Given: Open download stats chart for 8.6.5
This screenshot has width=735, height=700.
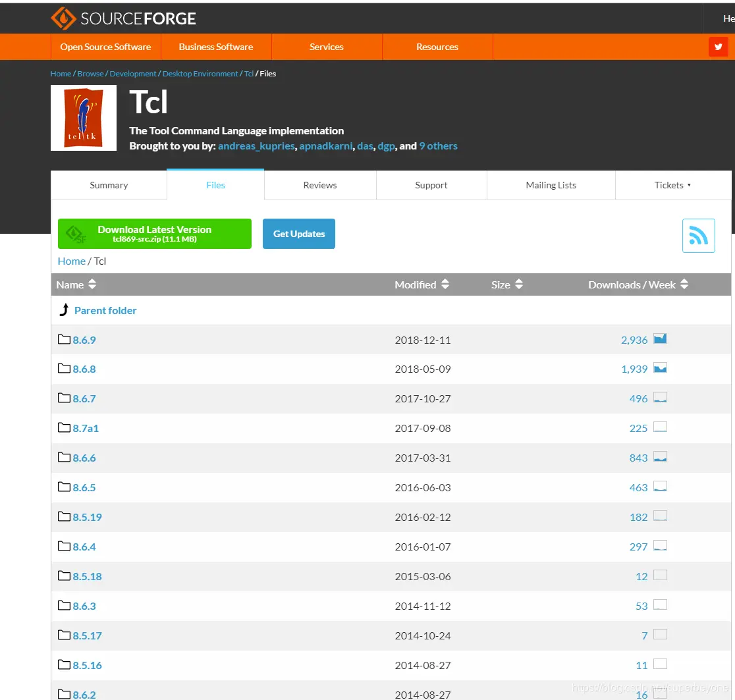Looking at the screenshot, I should click(660, 487).
